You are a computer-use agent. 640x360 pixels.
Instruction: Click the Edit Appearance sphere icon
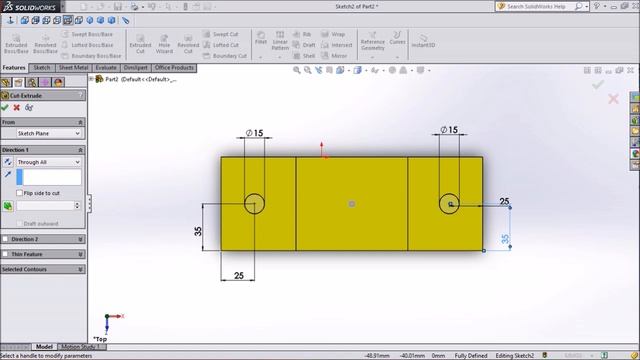click(x=392, y=70)
